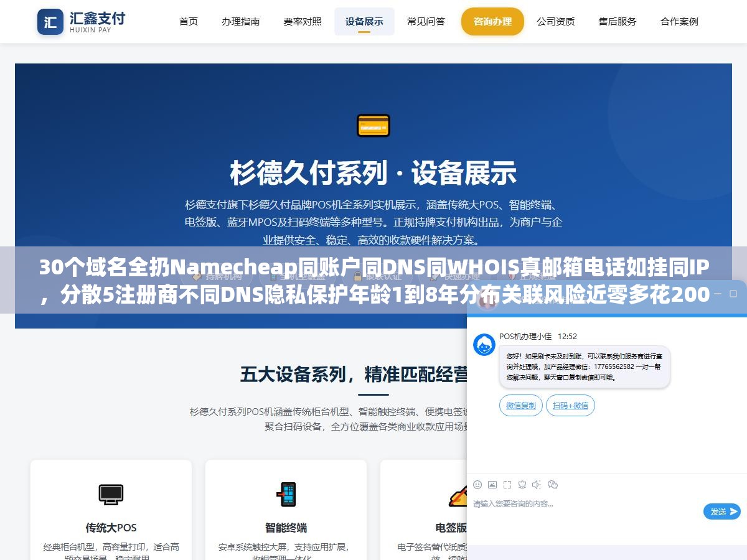
Task: Open 售后服务 navigation item
Action: pyautogui.click(x=618, y=22)
